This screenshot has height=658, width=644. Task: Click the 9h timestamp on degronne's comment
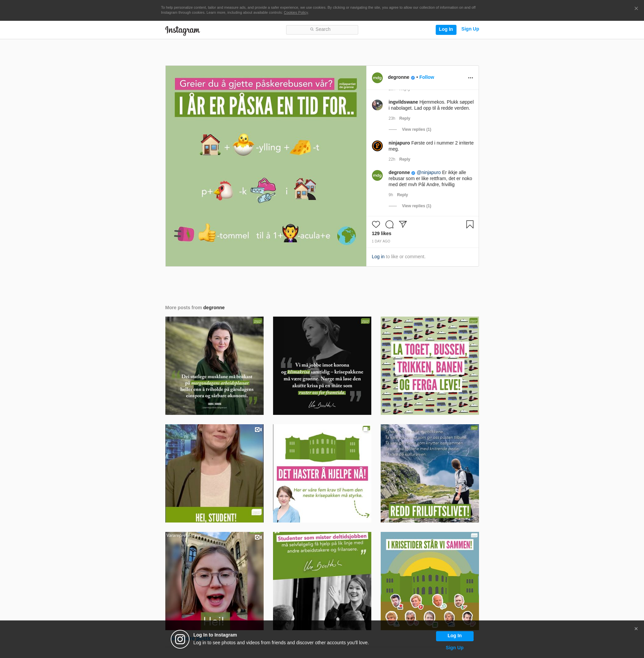pos(391,195)
